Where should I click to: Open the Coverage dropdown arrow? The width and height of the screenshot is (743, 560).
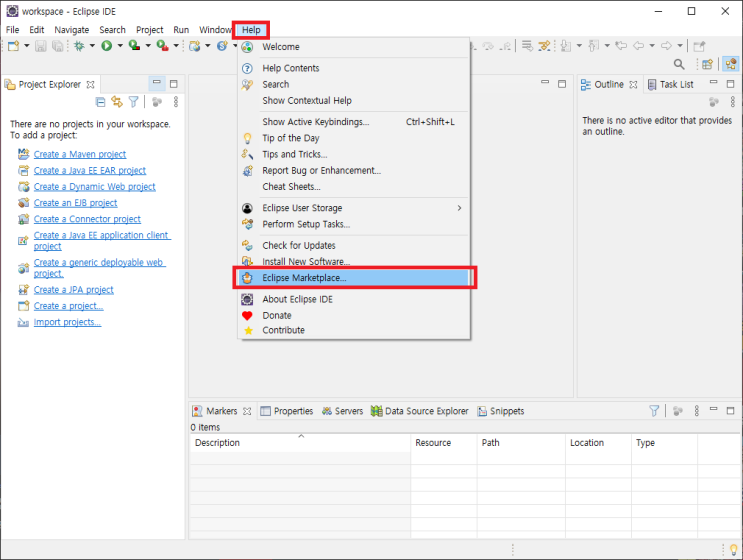[x=148, y=46]
